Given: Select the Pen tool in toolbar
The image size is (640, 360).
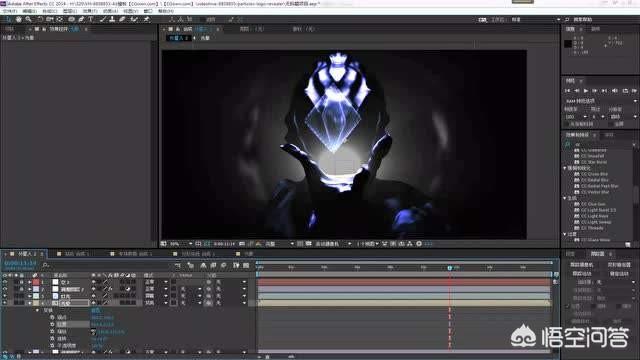Looking at the screenshot, I should point(81,19).
